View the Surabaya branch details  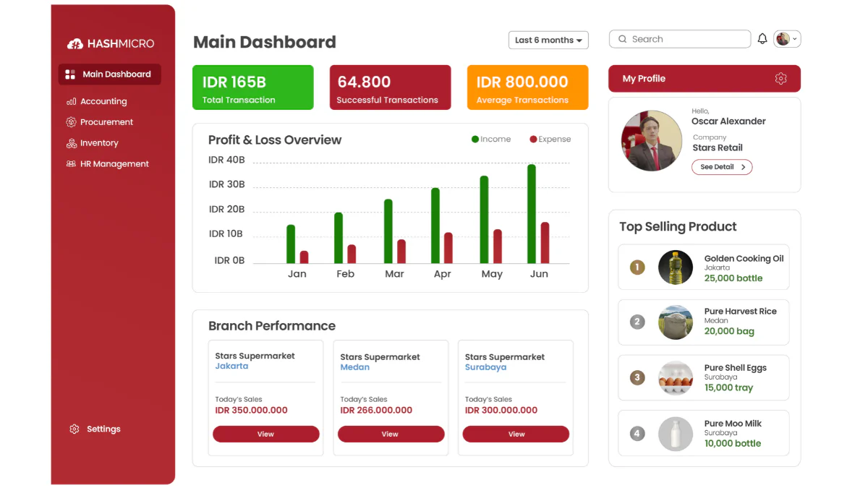point(516,434)
